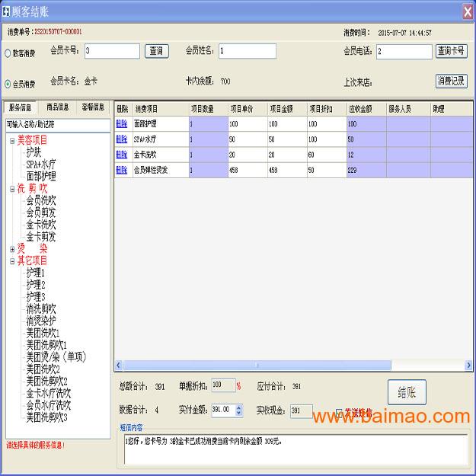Image resolution: width=476 pixels, height=476 pixels.
Task: Select the 散客消费 radio button
Action: click(x=8, y=54)
